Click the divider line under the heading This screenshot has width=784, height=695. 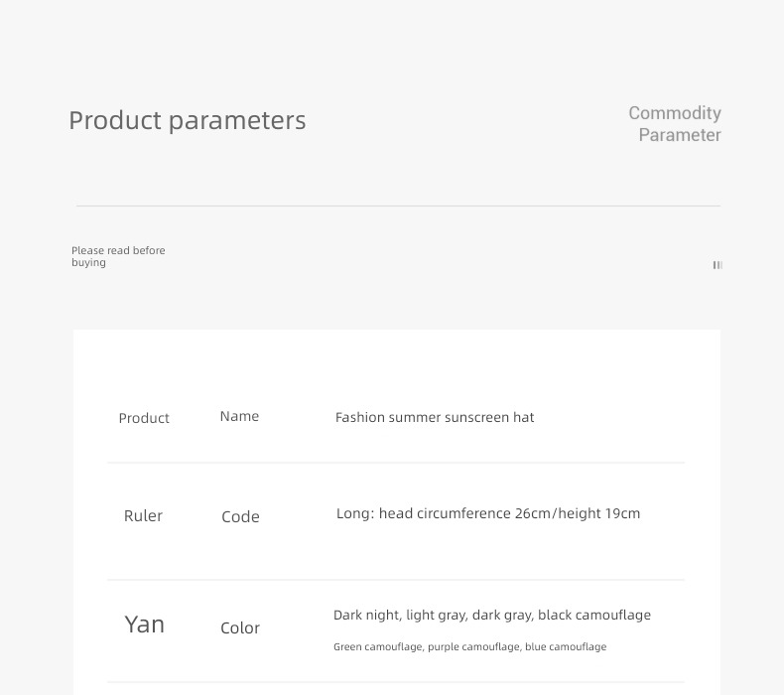[x=399, y=206]
